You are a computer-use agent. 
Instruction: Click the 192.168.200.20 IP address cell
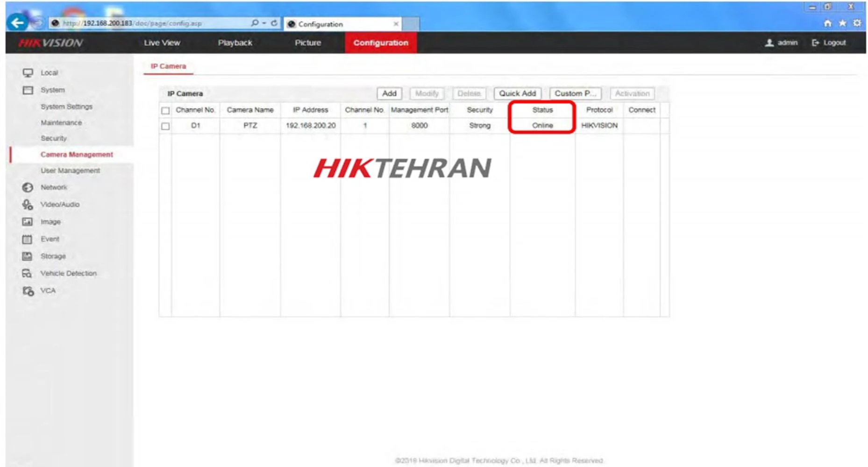(311, 126)
